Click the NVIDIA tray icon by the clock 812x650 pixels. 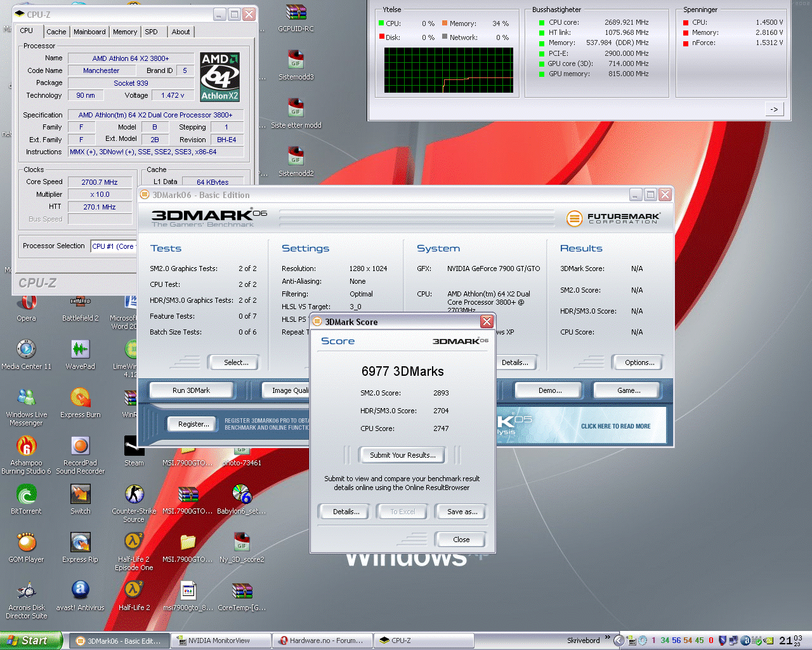tap(769, 640)
